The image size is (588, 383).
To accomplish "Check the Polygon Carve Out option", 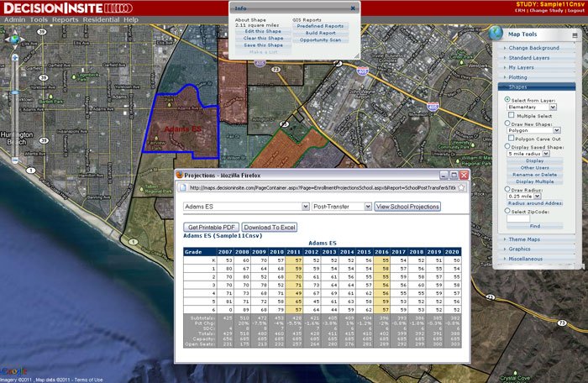I will point(512,139).
